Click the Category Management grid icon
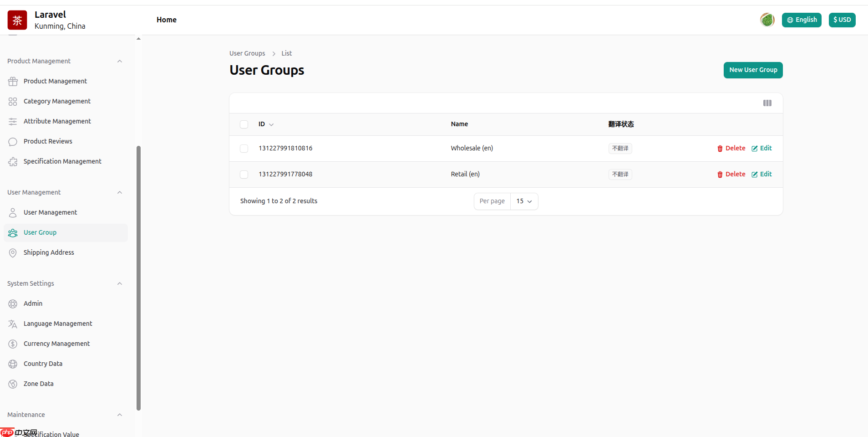Image resolution: width=868 pixels, height=437 pixels. 13,102
